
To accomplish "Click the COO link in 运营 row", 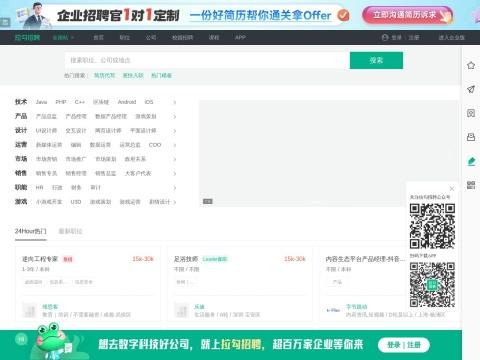I will pos(155,145).
